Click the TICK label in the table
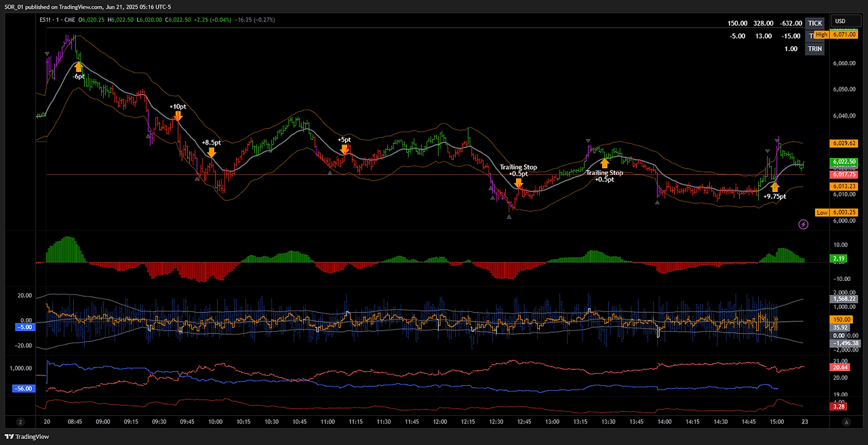Screen dimensions: 868x445 click(x=814, y=23)
